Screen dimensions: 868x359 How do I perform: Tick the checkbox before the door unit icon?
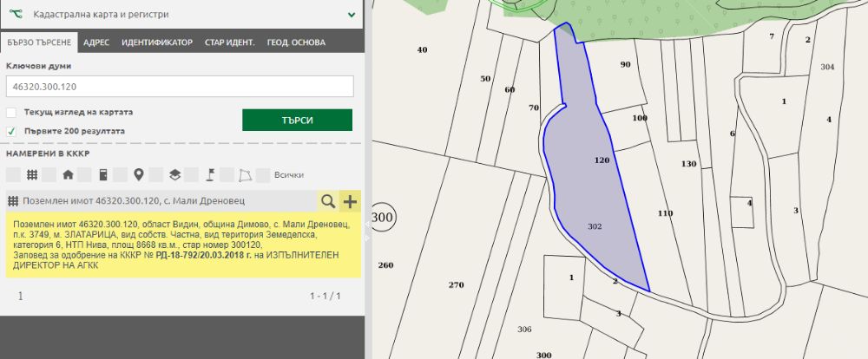[84, 175]
